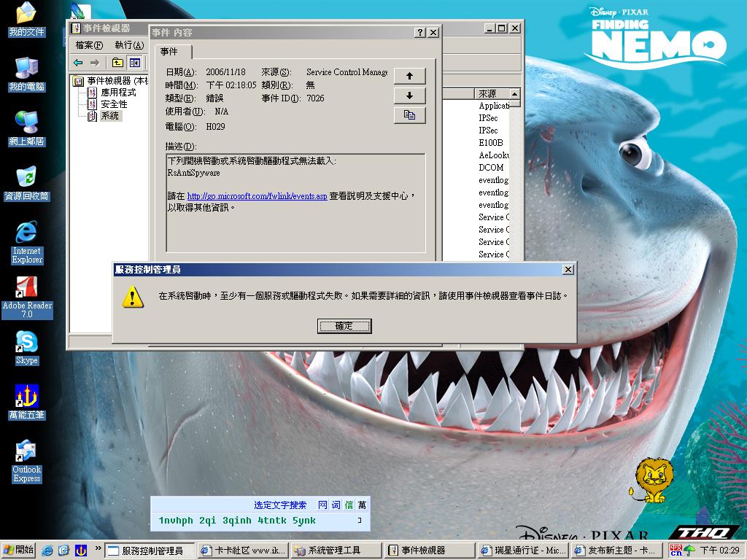The height and width of the screenshot is (560, 747).
Task: Click the Outlook Express quick launch icon
Action: (x=64, y=551)
